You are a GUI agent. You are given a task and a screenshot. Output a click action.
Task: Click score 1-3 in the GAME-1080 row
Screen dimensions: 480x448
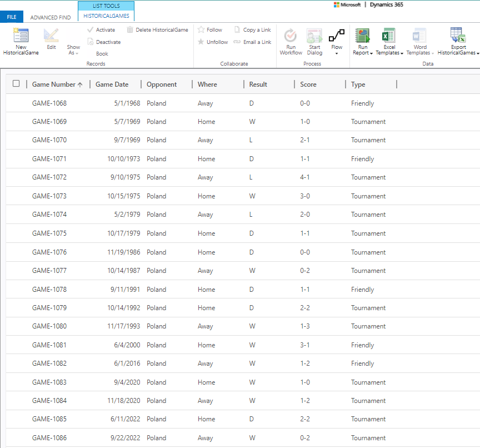point(305,326)
